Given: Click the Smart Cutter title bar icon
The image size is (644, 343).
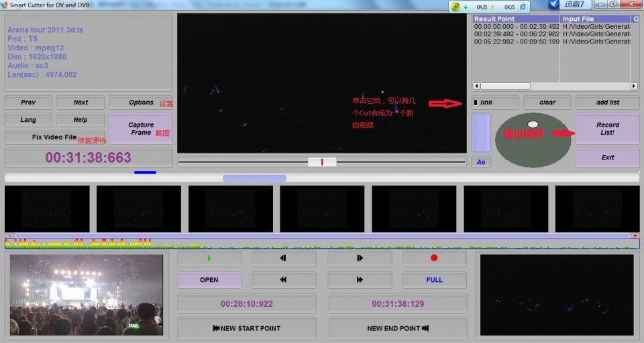Looking at the screenshot, I should pos(4,5).
